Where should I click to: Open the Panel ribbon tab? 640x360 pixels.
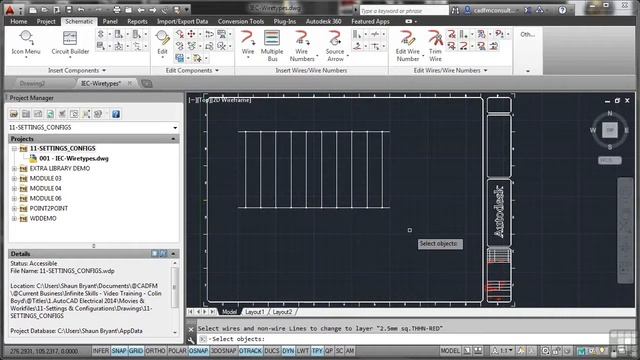click(x=110, y=21)
